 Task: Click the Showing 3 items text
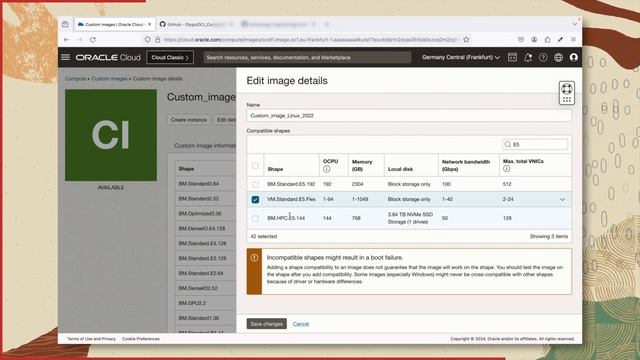point(549,236)
